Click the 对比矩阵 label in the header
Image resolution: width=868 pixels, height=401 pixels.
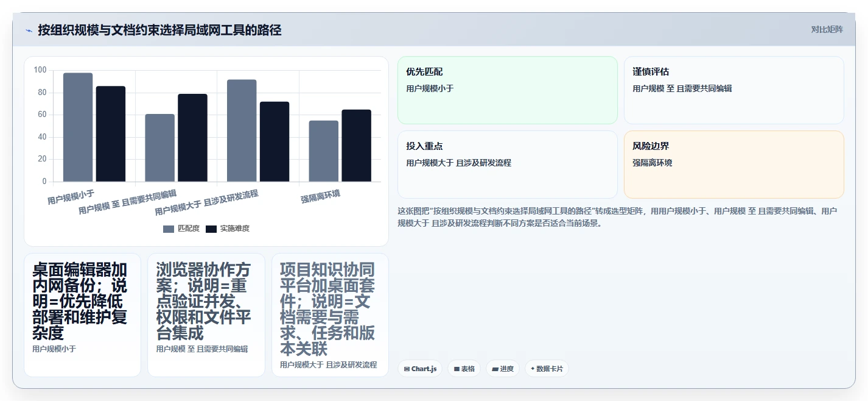pyautogui.click(x=827, y=29)
